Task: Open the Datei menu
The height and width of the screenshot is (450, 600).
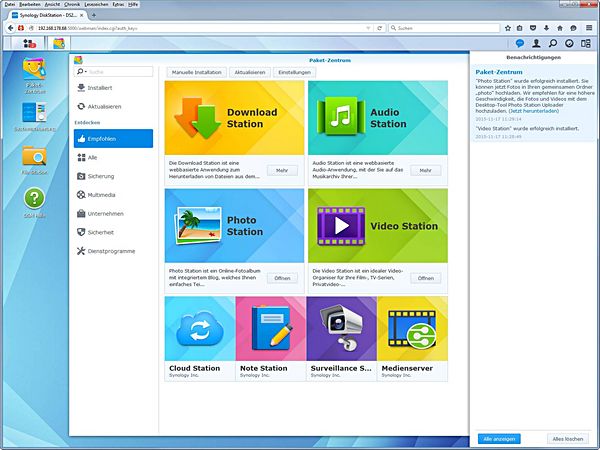Action: pyautogui.click(x=10, y=4)
